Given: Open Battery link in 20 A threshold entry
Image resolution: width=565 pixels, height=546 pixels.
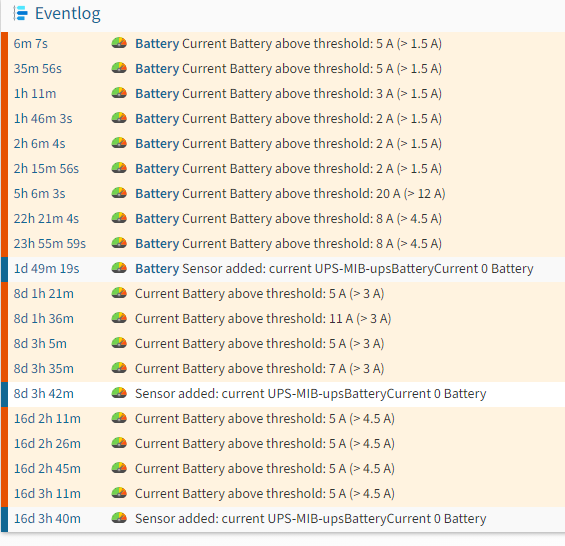Looking at the screenshot, I should pos(157,194).
